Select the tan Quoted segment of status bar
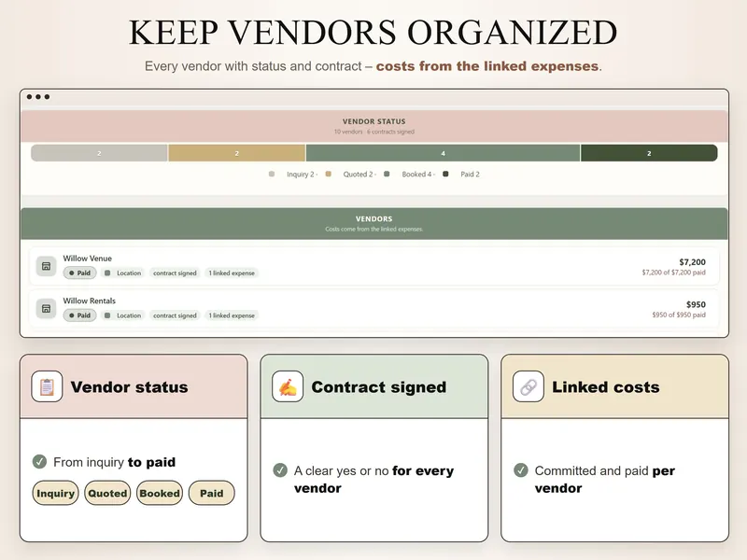This screenshot has height=560, width=747. pos(237,153)
